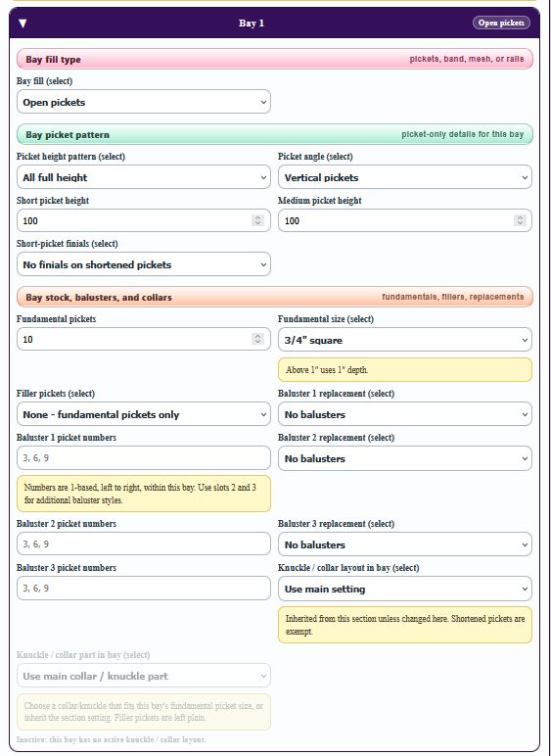Image resolution: width=551 pixels, height=756 pixels.
Task: Open the Filler pickets dropdown
Action: click(144, 414)
